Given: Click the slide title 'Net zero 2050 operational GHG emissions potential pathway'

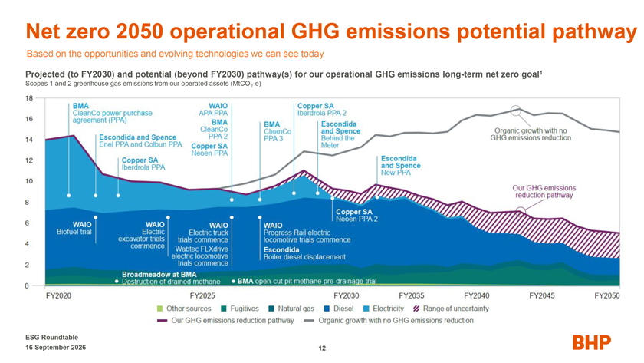Looking at the screenshot, I should [331, 31].
